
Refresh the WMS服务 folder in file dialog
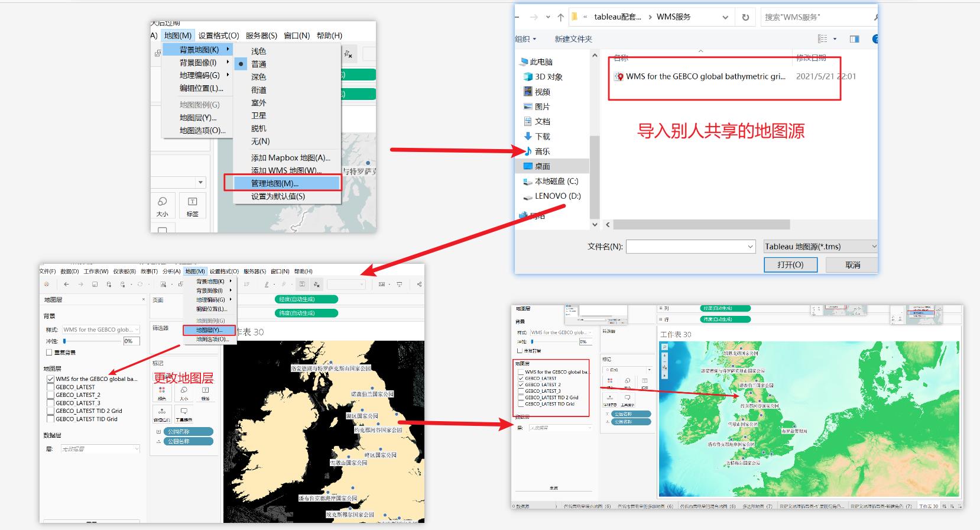tap(745, 17)
